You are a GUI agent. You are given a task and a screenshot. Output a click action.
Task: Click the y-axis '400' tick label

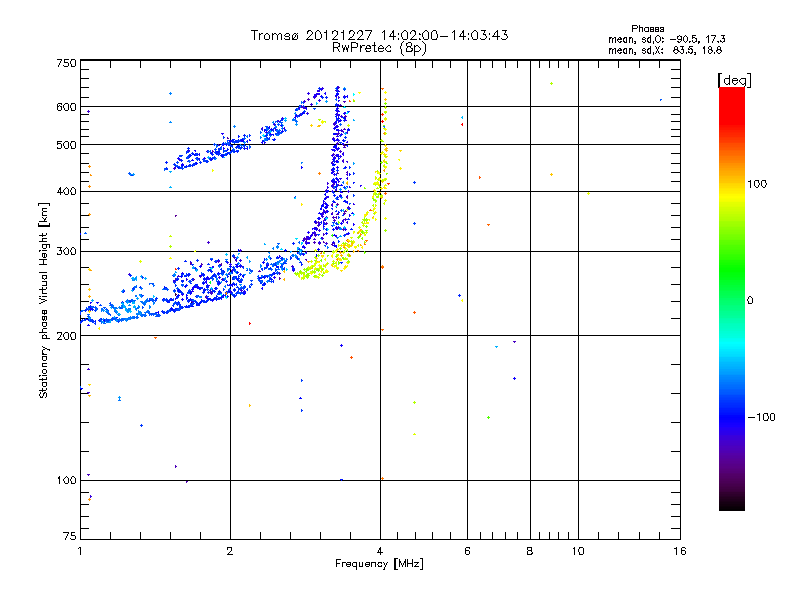pyautogui.click(x=66, y=191)
